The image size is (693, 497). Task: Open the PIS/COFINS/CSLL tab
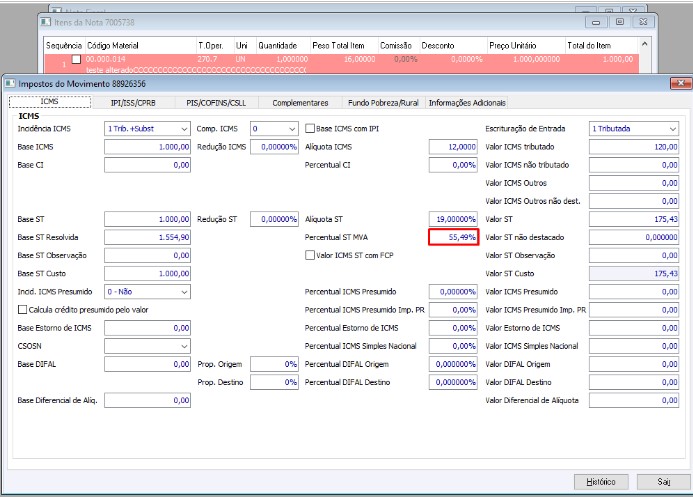pos(216,103)
